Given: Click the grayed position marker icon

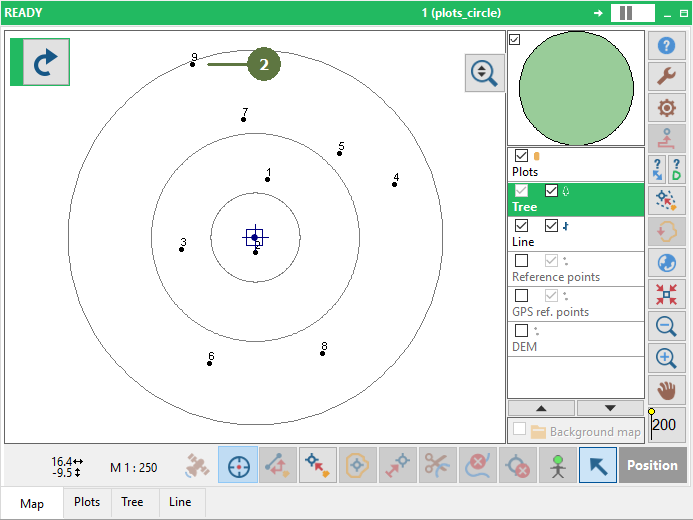Looking at the screenshot, I should pos(666,138).
